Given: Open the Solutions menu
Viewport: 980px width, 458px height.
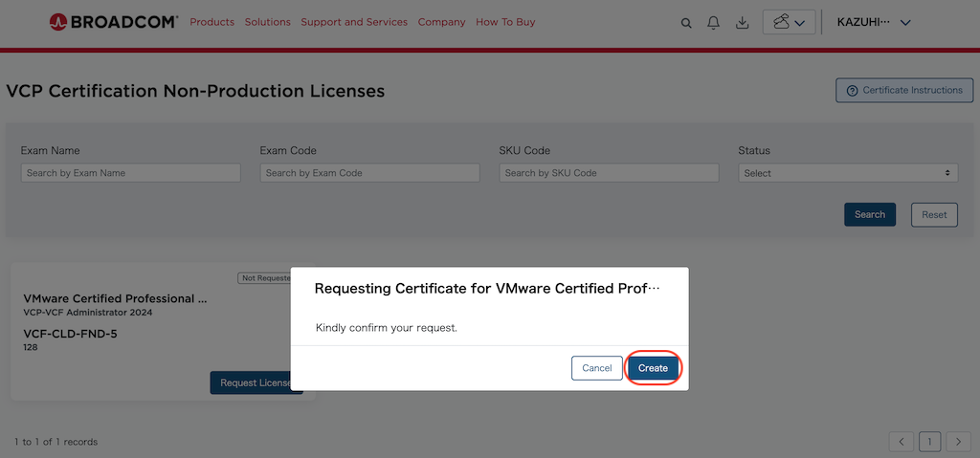Looking at the screenshot, I should point(268,22).
